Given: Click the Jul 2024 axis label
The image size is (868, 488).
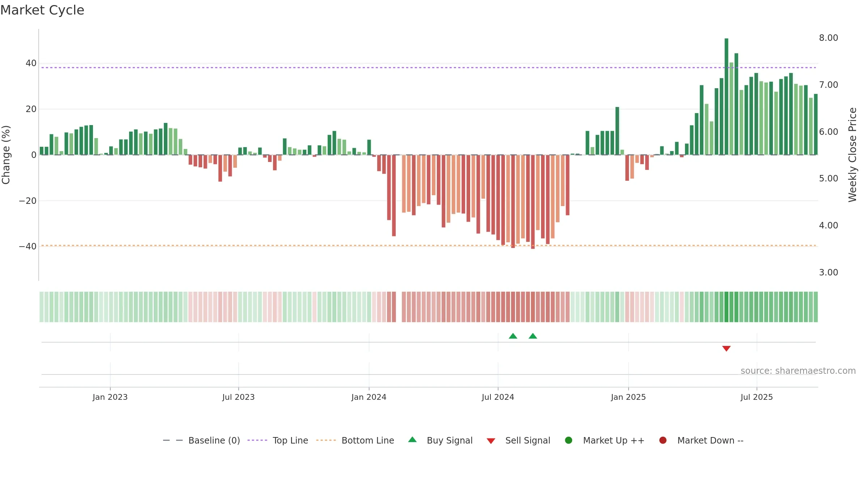Looking at the screenshot, I should (498, 397).
